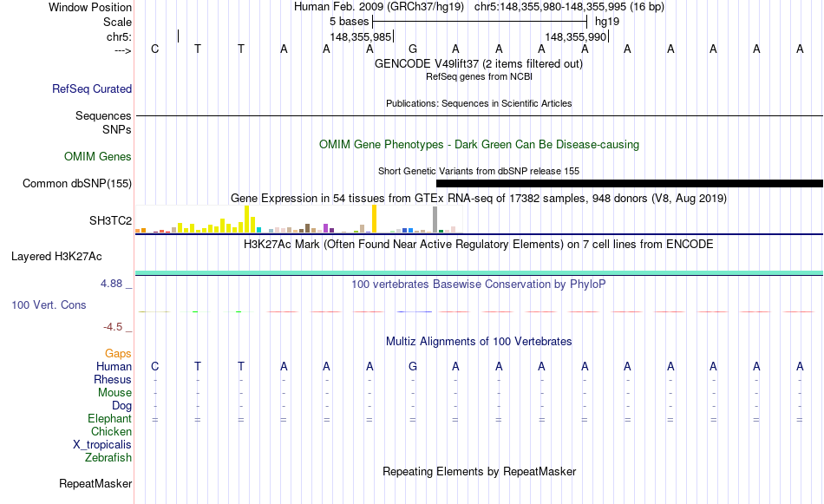The width and height of the screenshot is (824, 504).
Task: Select the RefSeq Curated track label
Action: click(x=92, y=88)
